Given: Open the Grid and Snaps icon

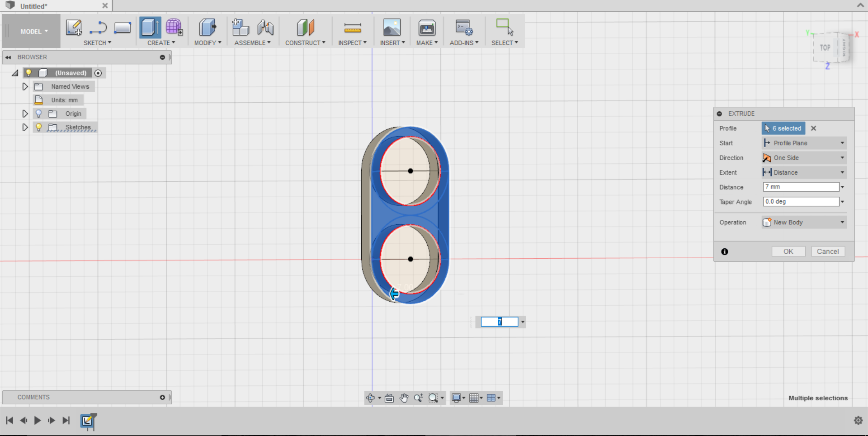Looking at the screenshot, I should (x=474, y=398).
